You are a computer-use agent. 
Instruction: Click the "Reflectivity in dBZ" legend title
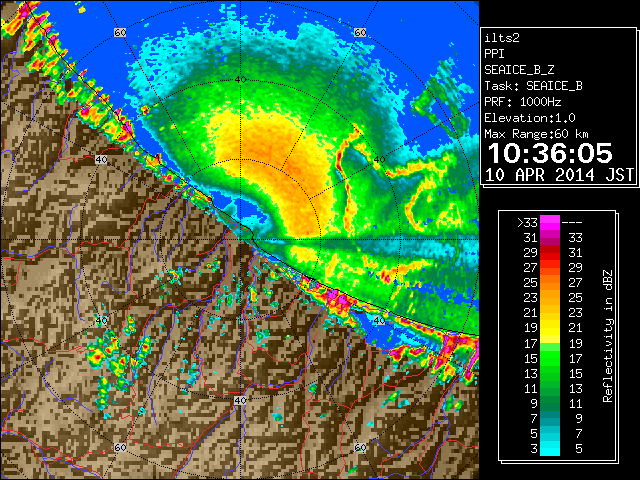(608, 336)
